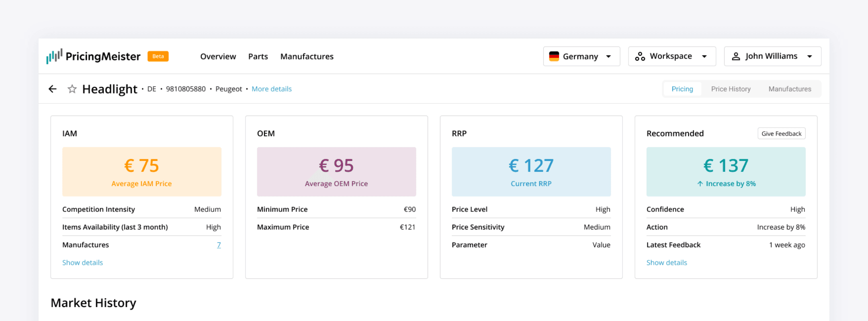Click the Peugeot brand text
Screen dimensions: 868x321
coord(229,89)
